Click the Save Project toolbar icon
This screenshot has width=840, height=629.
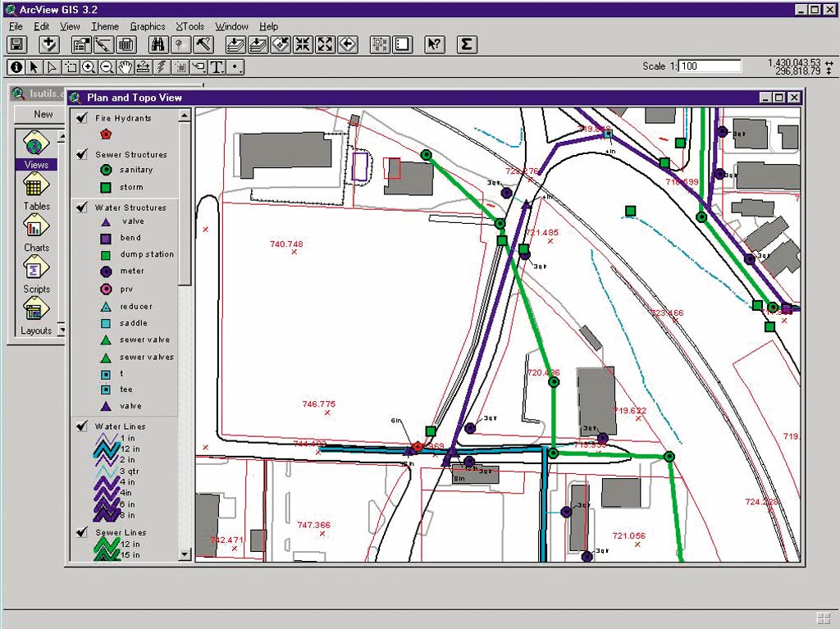(x=17, y=45)
